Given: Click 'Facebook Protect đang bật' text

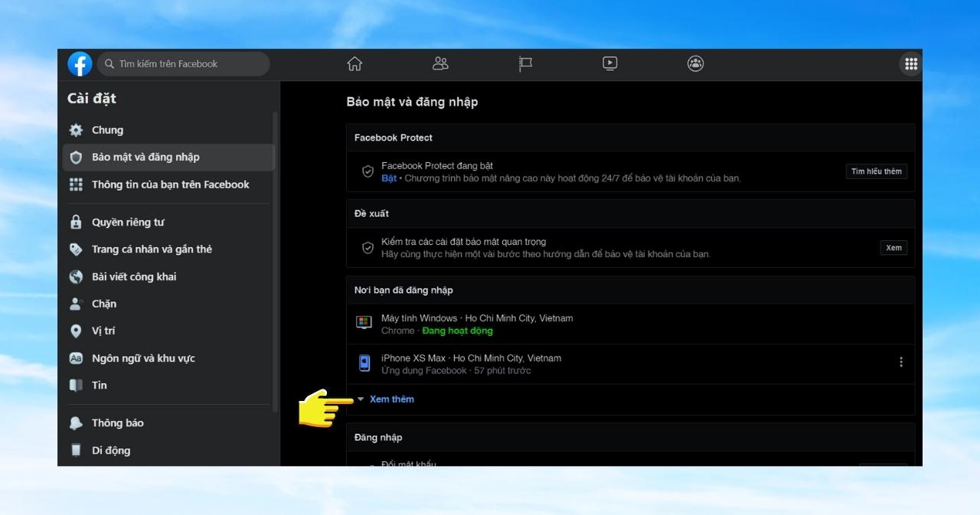Looking at the screenshot, I should coord(437,166).
